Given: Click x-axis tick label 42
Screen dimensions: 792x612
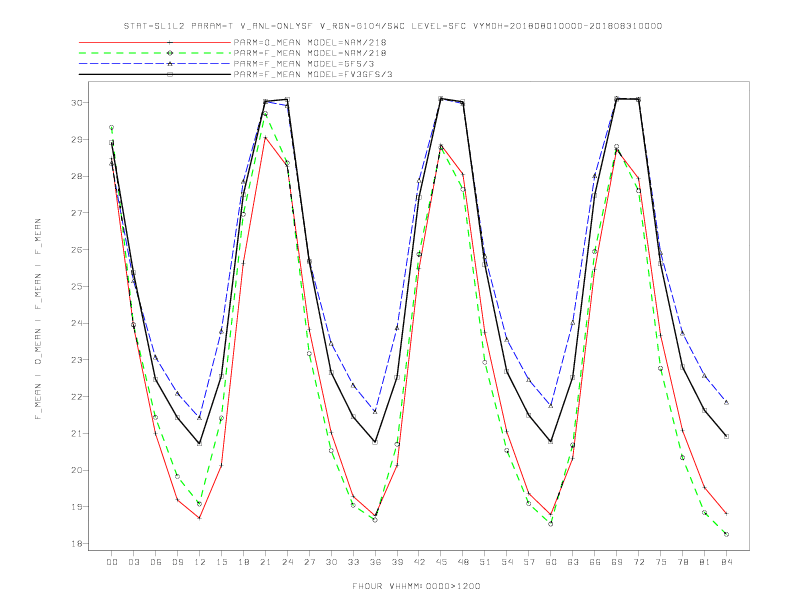Looking at the screenshot, I should point(419,562).
